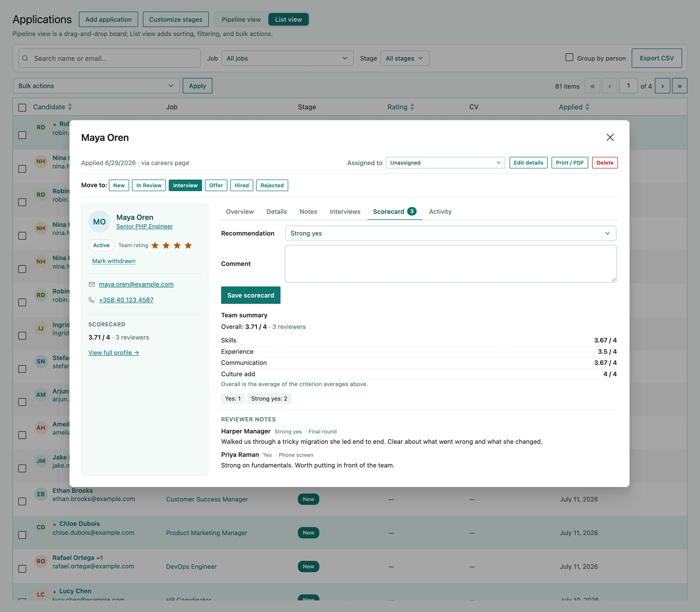
Task: Click the MO avatar circle
Action: (99, 222)
